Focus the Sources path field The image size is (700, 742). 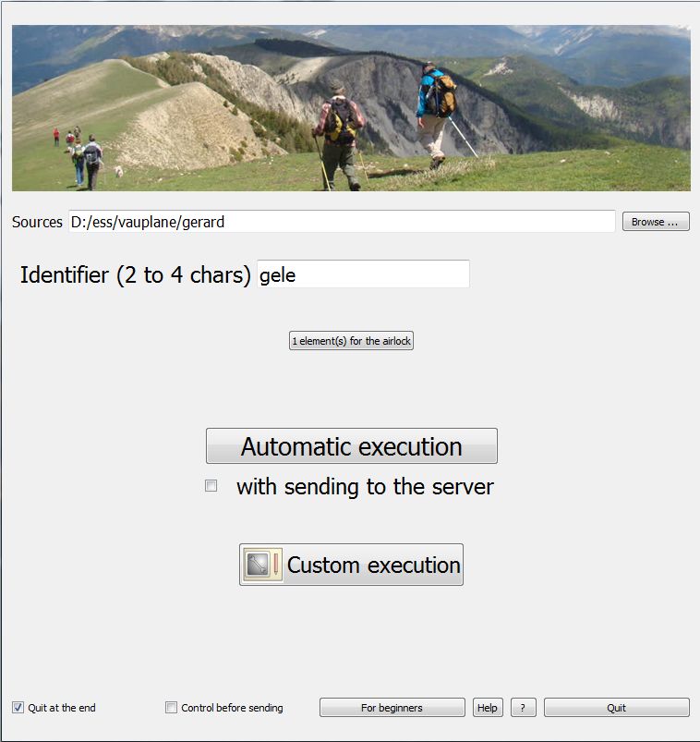pyautogui.click(x=342, y=222)
